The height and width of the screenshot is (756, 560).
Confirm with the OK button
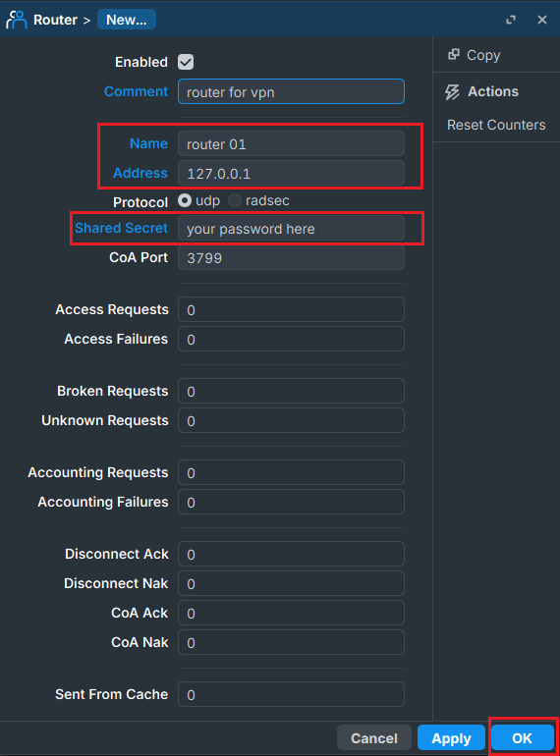pyautogui.click(x=523, y=738)
